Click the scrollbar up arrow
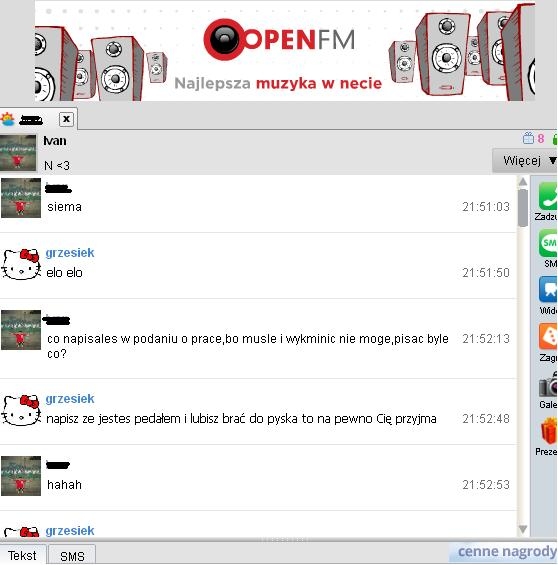Image resolution: width=558 pixels, height=565 pixels. click(523, 182)
